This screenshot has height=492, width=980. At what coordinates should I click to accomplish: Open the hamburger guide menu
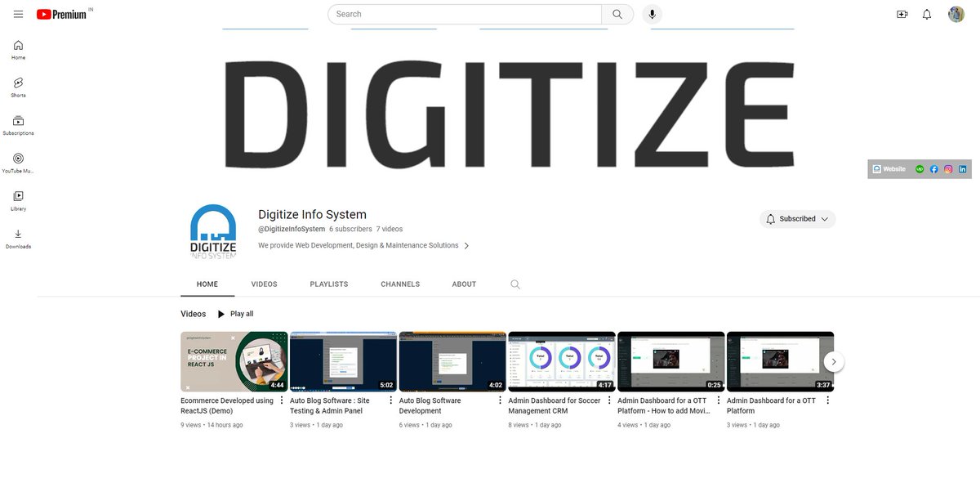click(x=18, y=14)
